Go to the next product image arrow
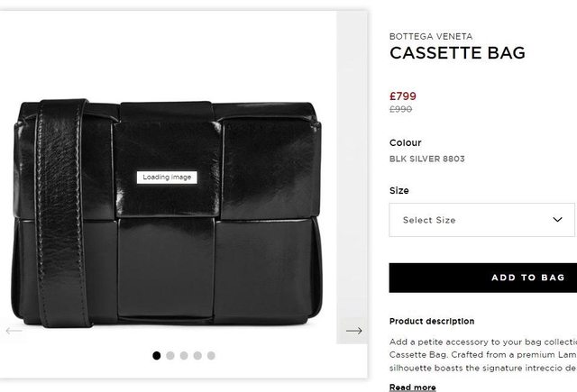Screen dimensions: 577x392 (353, 331)
